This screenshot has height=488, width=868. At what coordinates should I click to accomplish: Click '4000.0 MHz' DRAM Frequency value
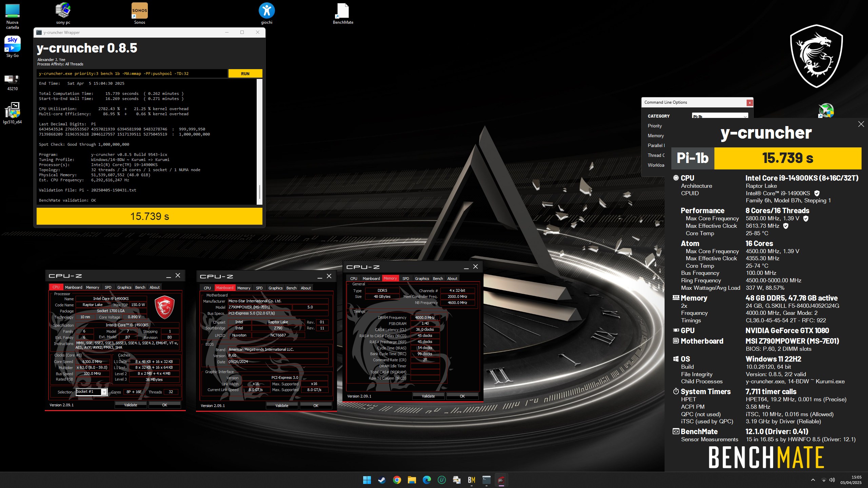pyautogui.click(x=425, y=318)
